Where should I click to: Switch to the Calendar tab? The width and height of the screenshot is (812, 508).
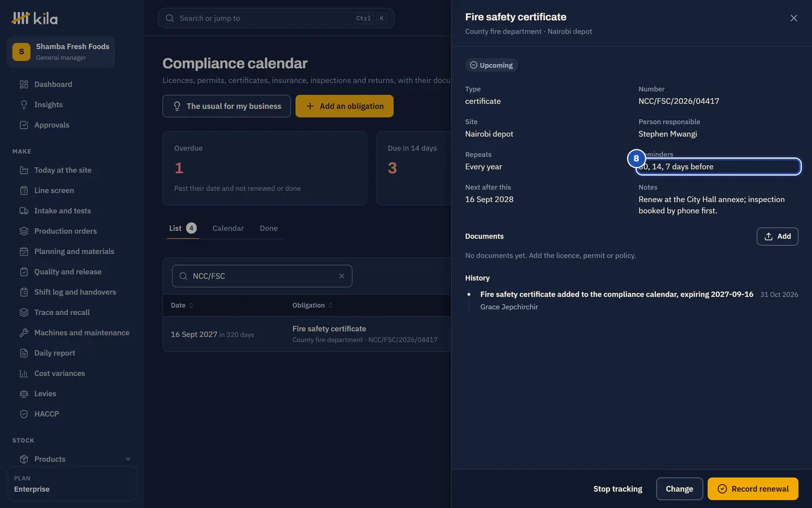point(228,228)
